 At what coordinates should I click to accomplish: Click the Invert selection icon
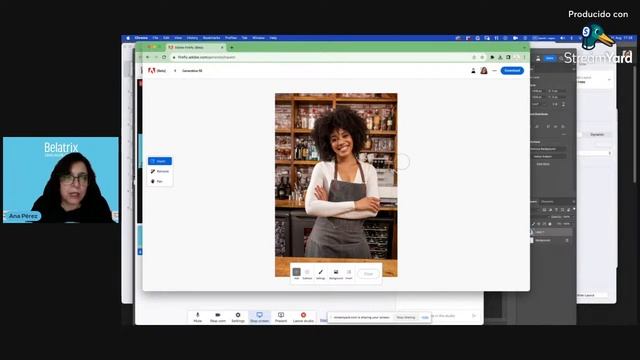(349, 273)
